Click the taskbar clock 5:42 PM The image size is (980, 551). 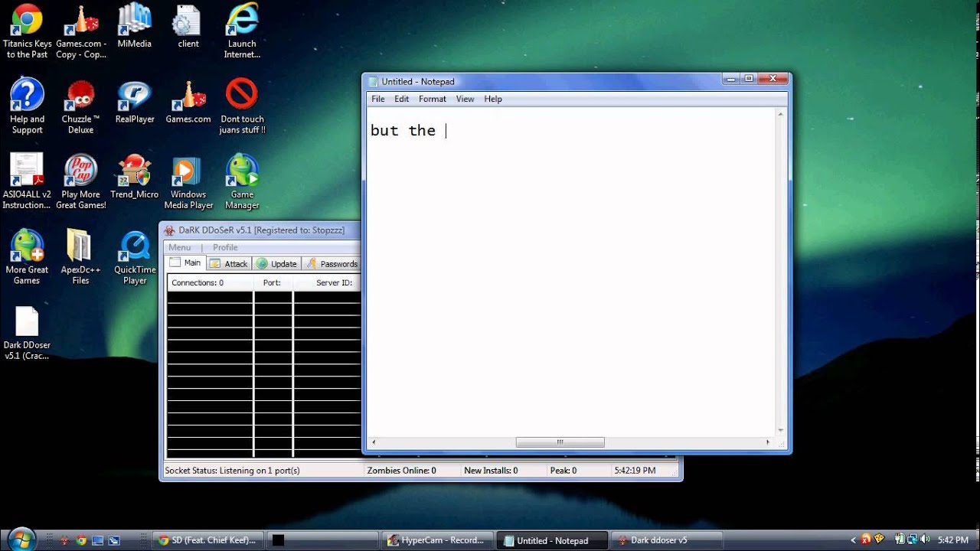953,540
